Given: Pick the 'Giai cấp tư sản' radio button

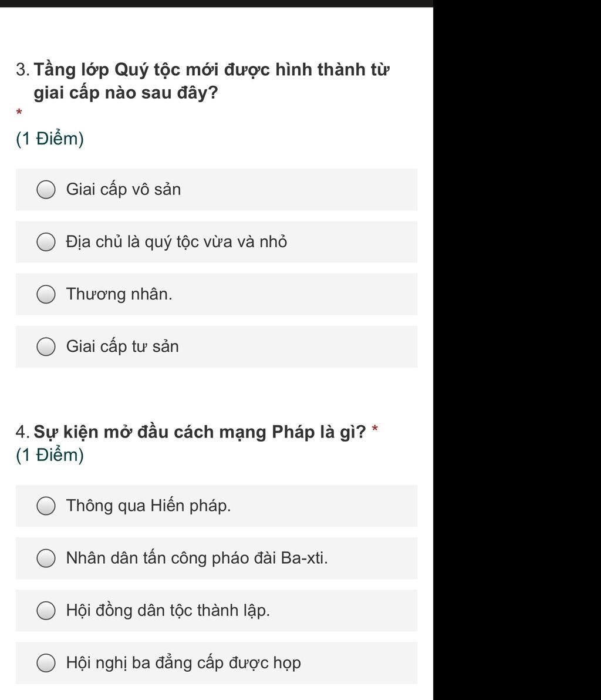Looking at the screenshot, I should point(46,347).
